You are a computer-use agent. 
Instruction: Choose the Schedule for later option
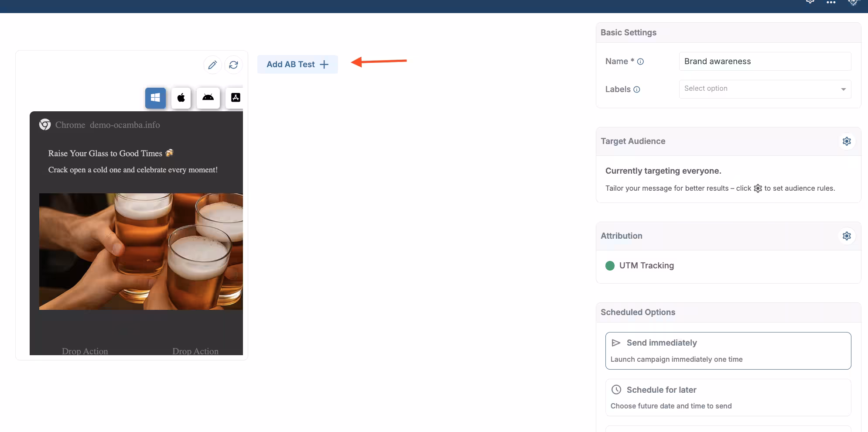coord(728,397)
